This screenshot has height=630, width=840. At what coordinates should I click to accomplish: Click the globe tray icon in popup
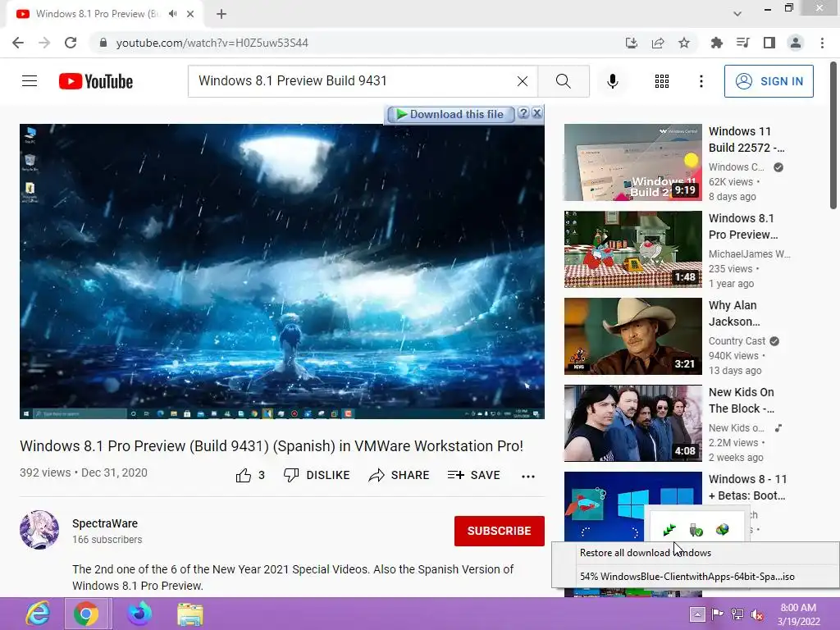pos(722,530)
